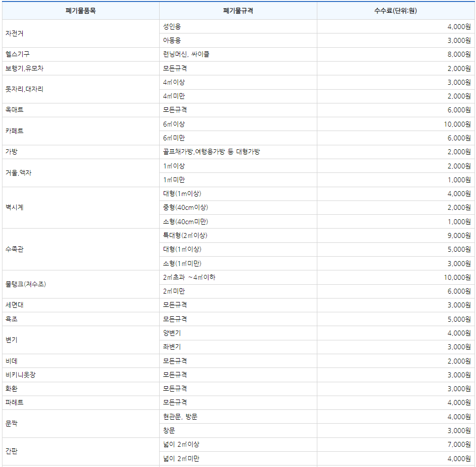Click the 소형(40cm미만) specification cell
The image size is (476, 467).
point(238,222)
